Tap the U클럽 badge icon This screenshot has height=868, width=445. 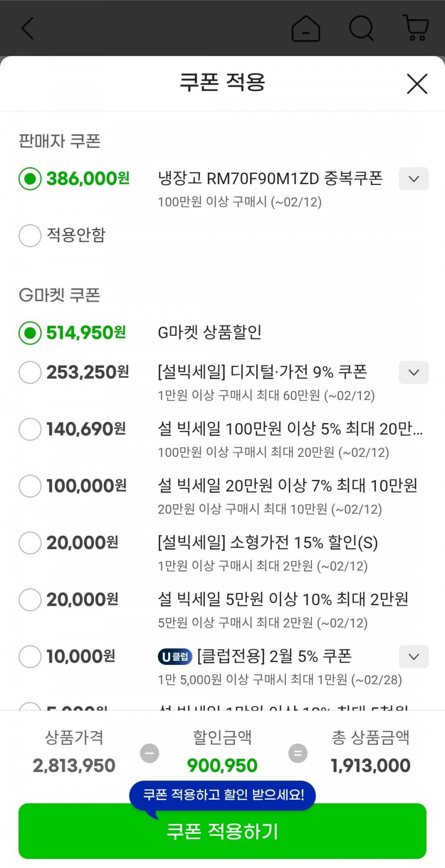click(x=175, y=657)
